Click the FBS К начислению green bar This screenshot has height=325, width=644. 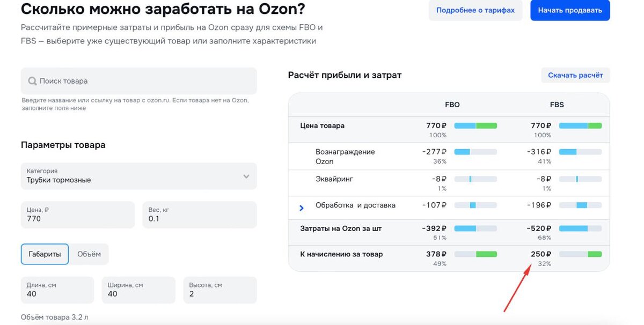(594, 254)
